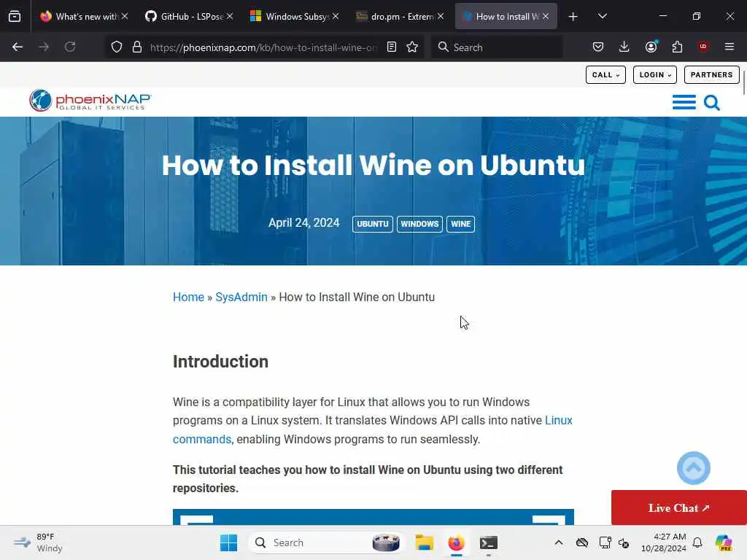
Task: Open the clock showing 4:27 AM
Action: (x=664, y=542)
